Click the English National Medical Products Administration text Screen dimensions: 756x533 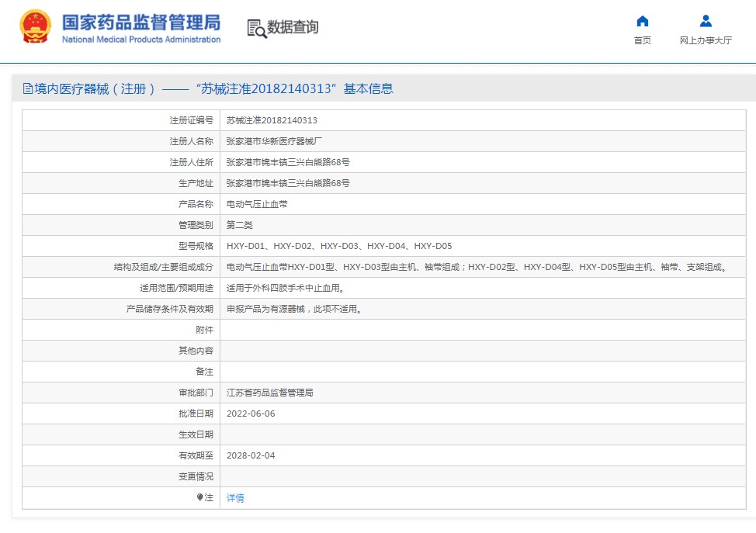(140, 40)
